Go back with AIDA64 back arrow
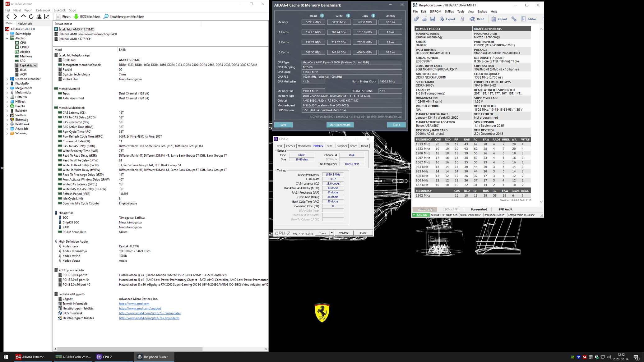Screen dimensions: 644x362 tap(8, 16)
